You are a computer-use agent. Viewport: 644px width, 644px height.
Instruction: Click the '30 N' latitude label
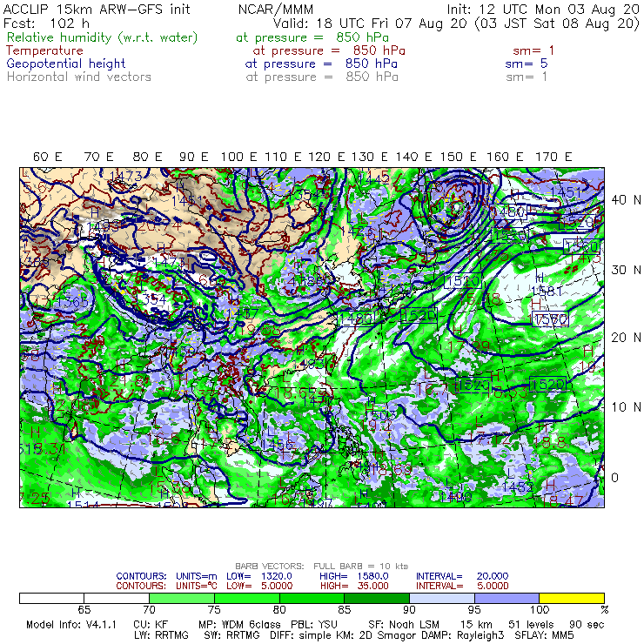[x=626, y=270]
